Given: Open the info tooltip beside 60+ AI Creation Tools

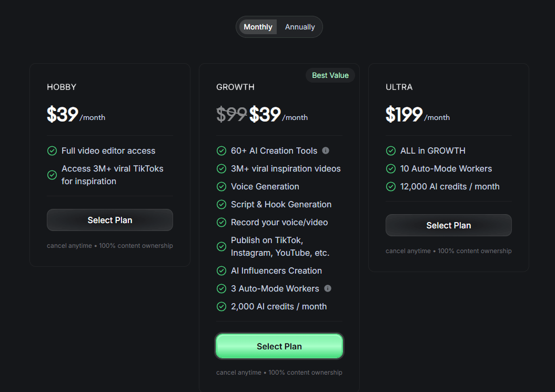Looking at the screenshot, I should coord(325,150).
